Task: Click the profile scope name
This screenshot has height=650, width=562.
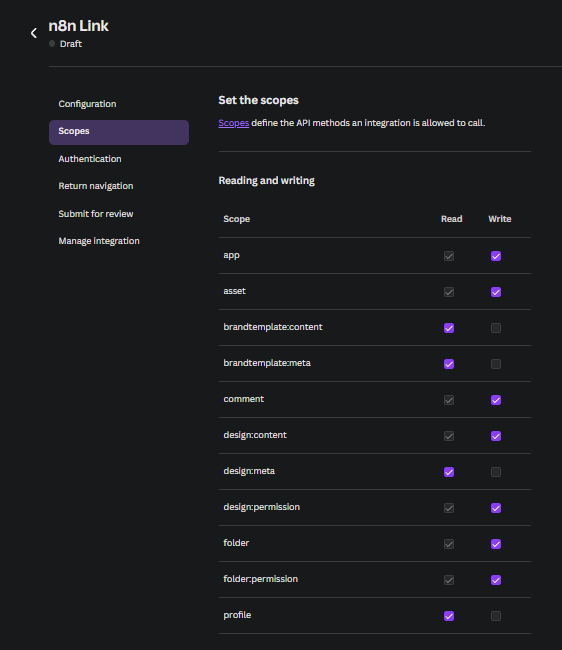Action: tap(237, 615)
